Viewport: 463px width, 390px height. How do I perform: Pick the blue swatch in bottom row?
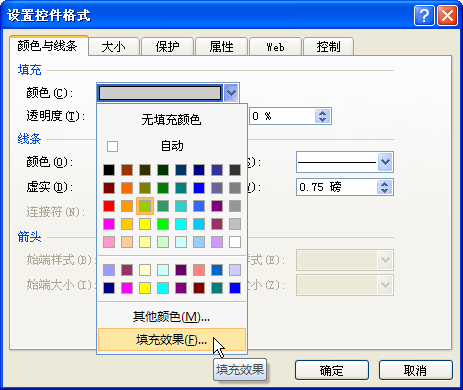[235, 288]
